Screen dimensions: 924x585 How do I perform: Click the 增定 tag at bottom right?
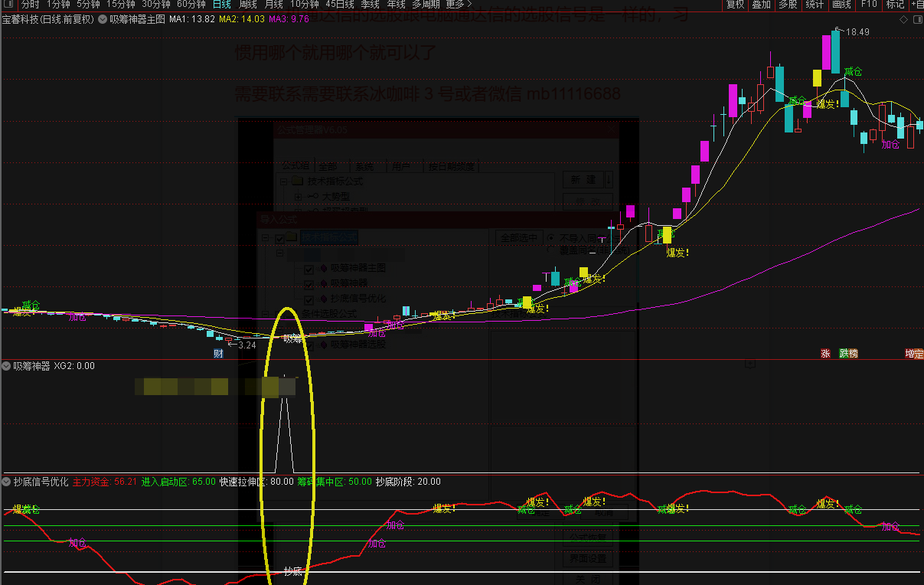(x=914, y=353)
